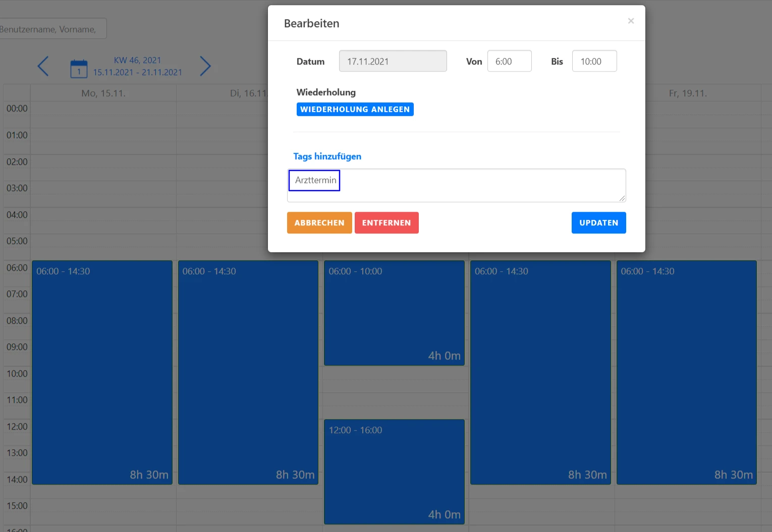This screenshot has height=532, width=772.
Task: Select Friday's 06:00 - 14:30 shift block
Action: coord(686,372)
